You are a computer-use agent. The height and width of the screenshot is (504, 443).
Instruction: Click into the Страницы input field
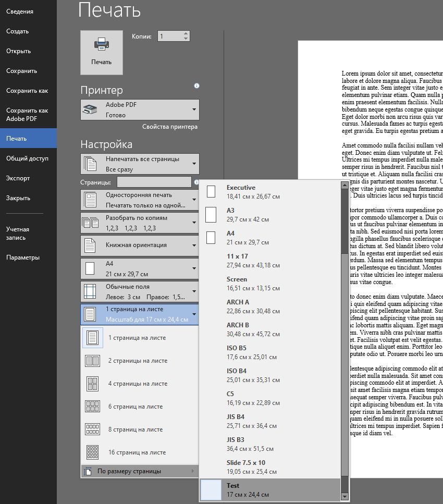(154, 182)
